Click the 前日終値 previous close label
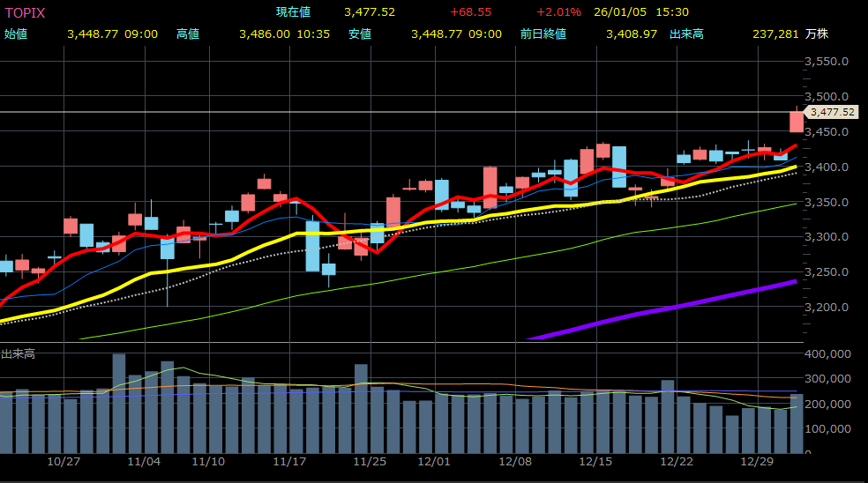The image size is (868, 483). click(537, 34)
